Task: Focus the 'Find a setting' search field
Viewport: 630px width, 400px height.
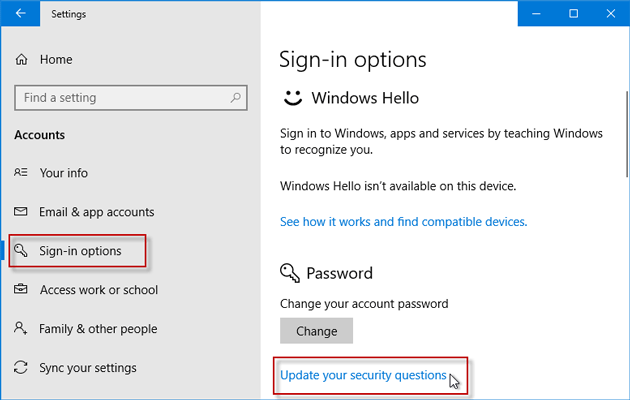Action: 120,98
